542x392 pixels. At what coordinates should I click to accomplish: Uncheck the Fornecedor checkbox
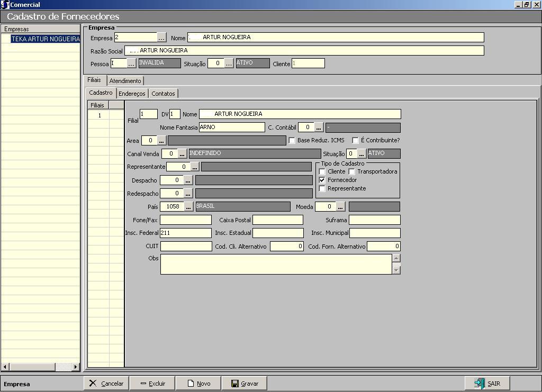tap(322, 180)
